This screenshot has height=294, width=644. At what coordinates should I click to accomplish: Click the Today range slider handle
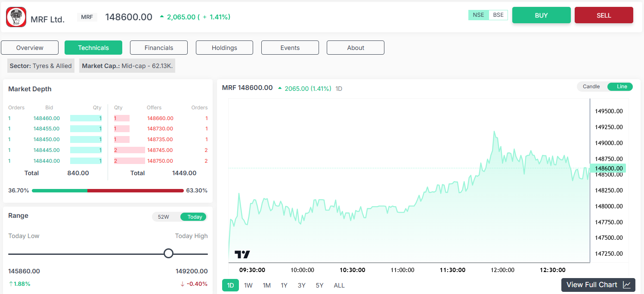tap(169, 253)
